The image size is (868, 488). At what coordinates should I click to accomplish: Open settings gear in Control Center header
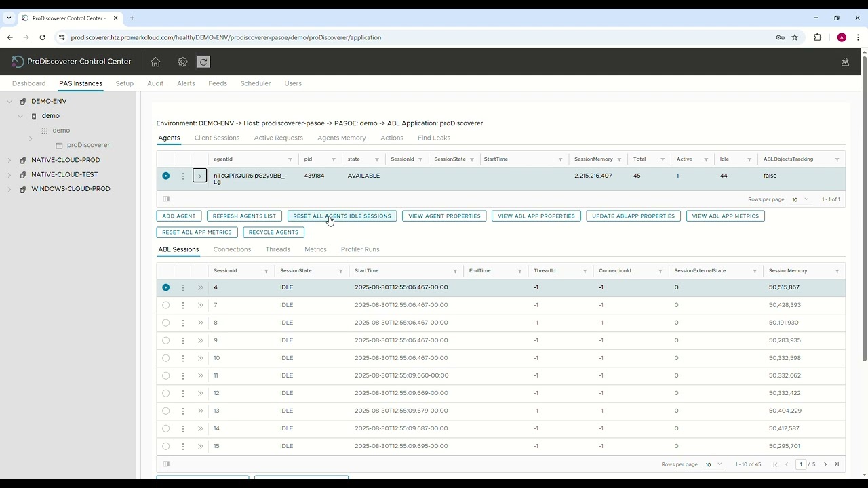(182, 62)
